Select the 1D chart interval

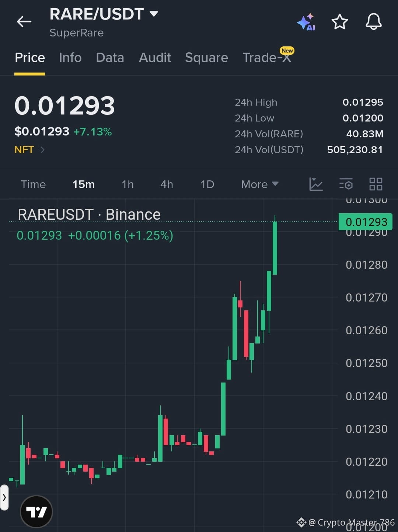pos(207,184)
